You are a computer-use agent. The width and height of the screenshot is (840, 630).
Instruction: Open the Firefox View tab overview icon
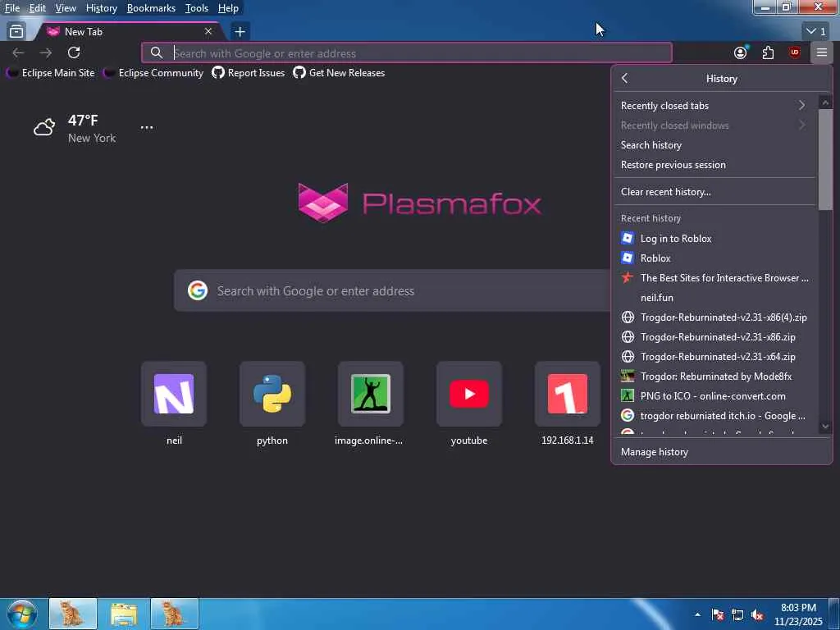tap(16, 32)
